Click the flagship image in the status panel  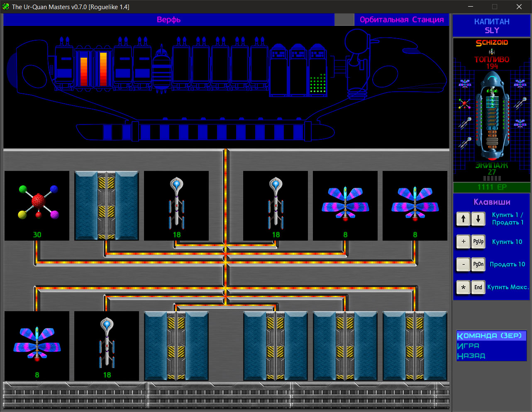(x=492, y=116)
